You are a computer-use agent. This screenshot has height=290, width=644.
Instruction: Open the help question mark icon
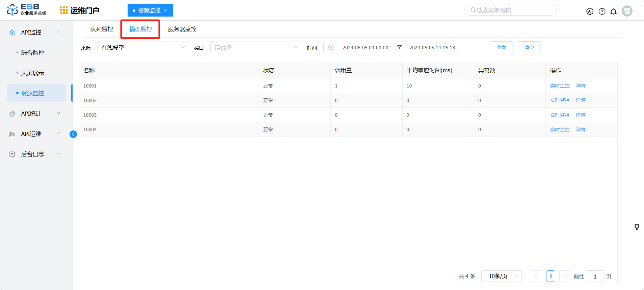pyautogui.click(x=602, y=11)
